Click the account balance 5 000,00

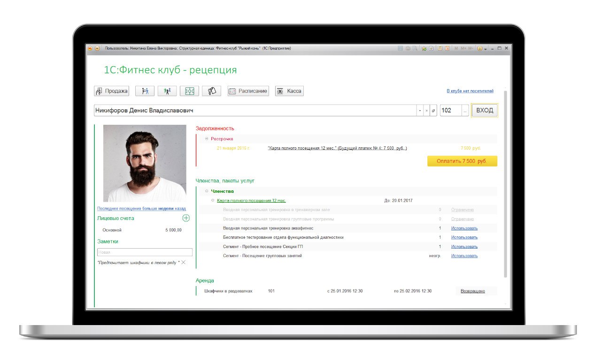tap(173, 230)
